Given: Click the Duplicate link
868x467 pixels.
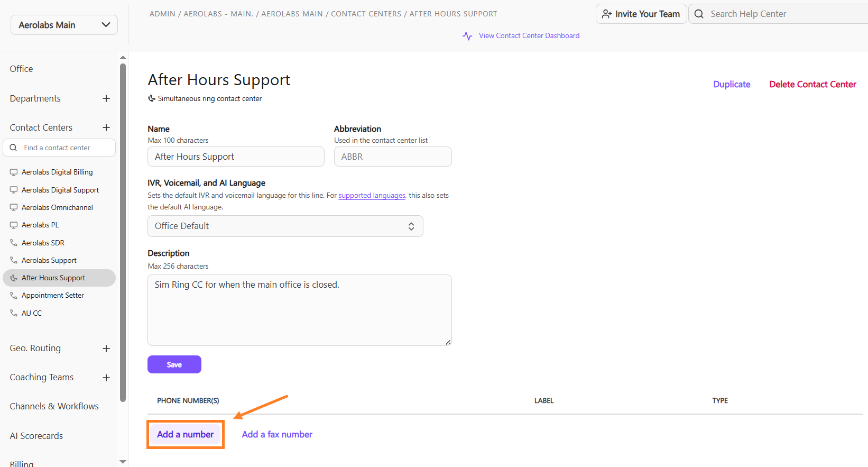Looking at the screenshot, I should click(732, 84).
